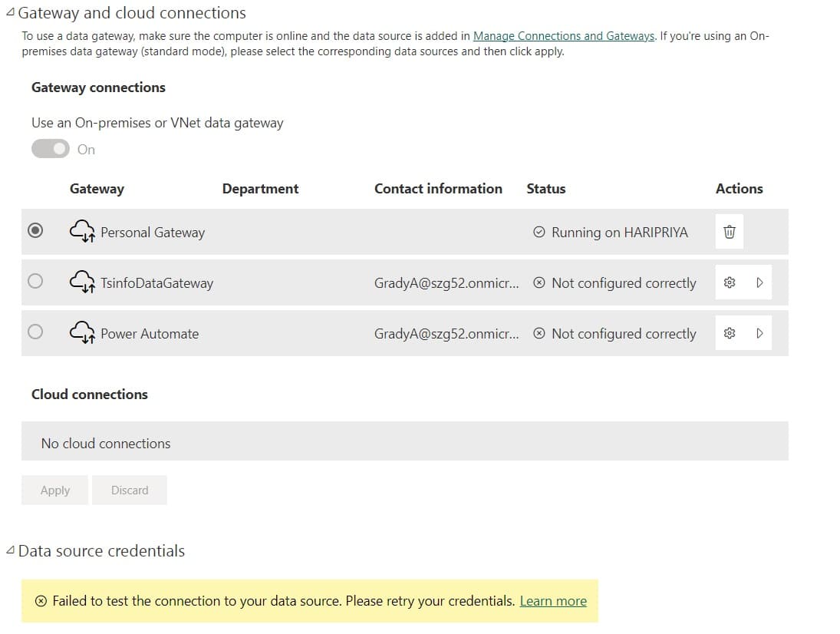
Task: Select the TsinfoDataGateway radio button
Action: [35, 282]
